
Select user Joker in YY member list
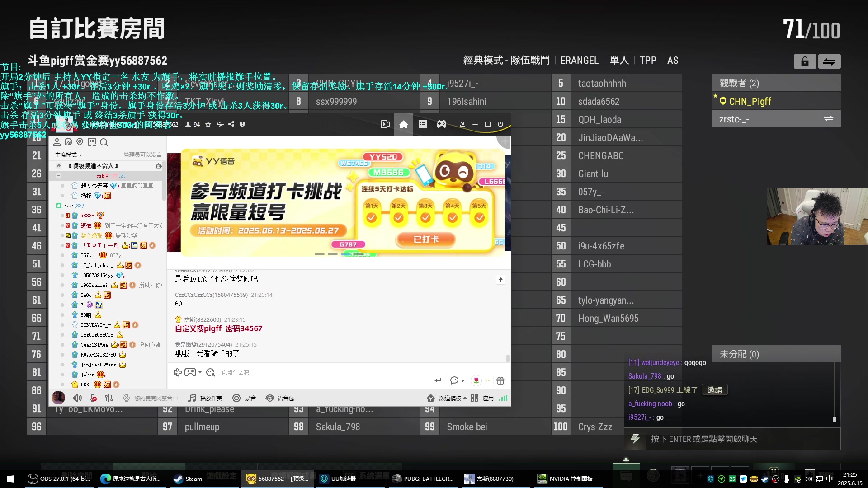(87, 375)
